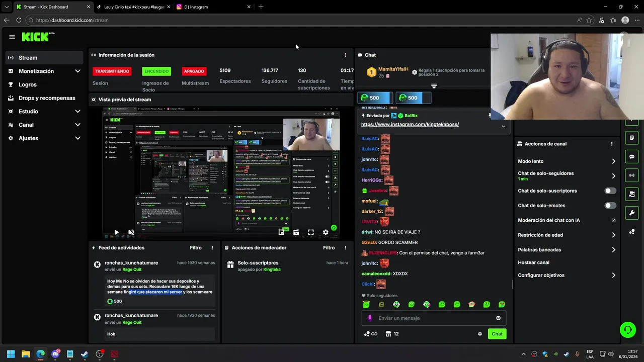644x362 pixels.
Task: Open the Windows Start menu
Action: pyautogui.click(x=11, y=354)
